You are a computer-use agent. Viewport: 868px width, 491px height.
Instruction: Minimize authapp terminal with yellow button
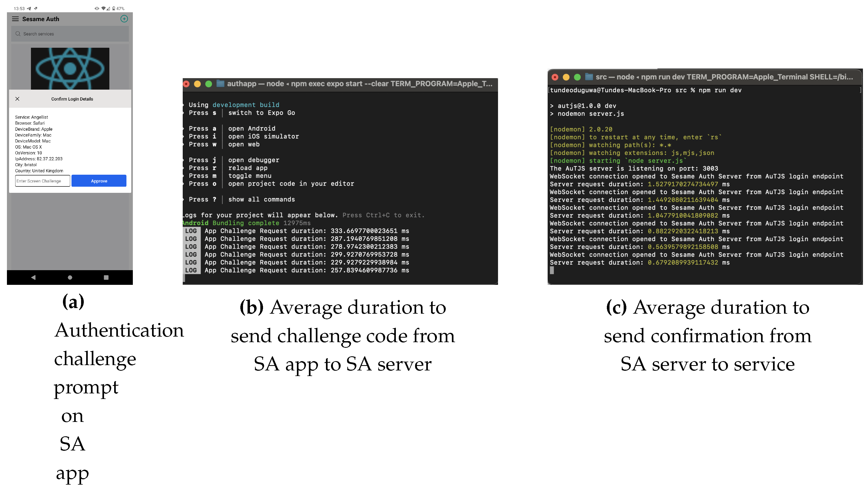pos(198,84)
